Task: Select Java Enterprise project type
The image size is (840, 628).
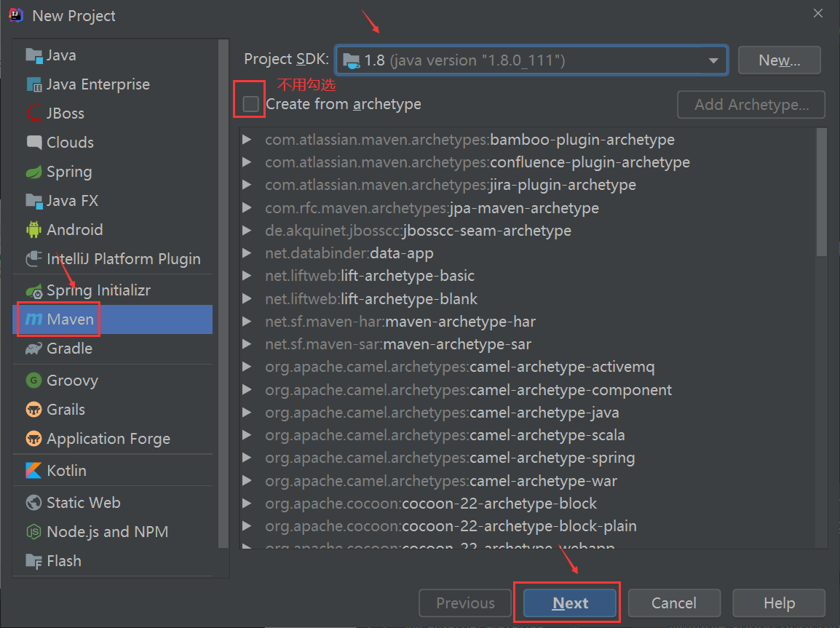Action: pos(98,84)
